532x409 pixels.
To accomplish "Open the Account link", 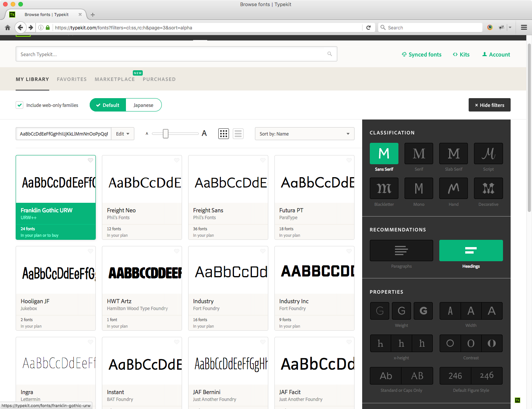I will (x=496, y=55).
